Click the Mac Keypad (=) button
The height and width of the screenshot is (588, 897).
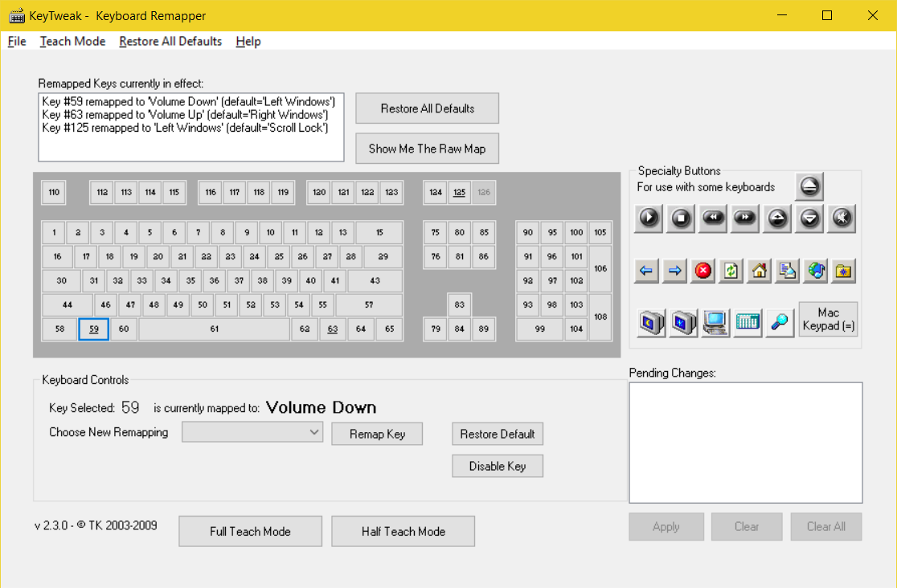829,319
